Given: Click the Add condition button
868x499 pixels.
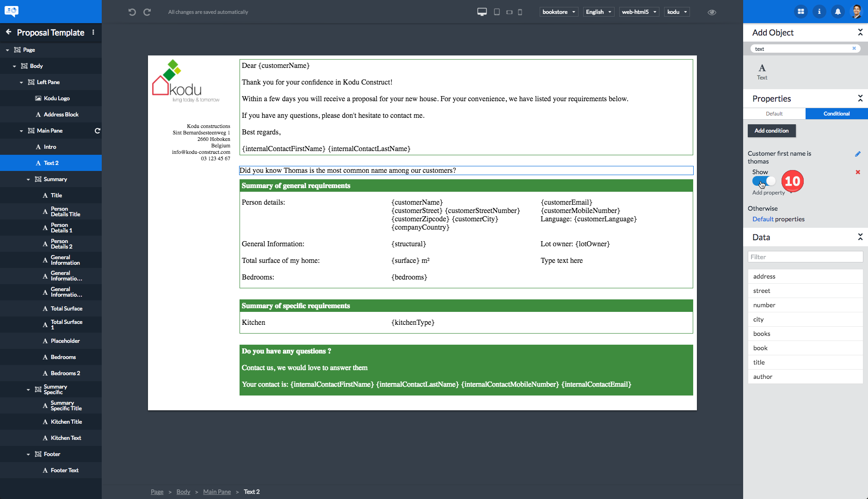Looking at the screenshot, I should pos(771,131).
